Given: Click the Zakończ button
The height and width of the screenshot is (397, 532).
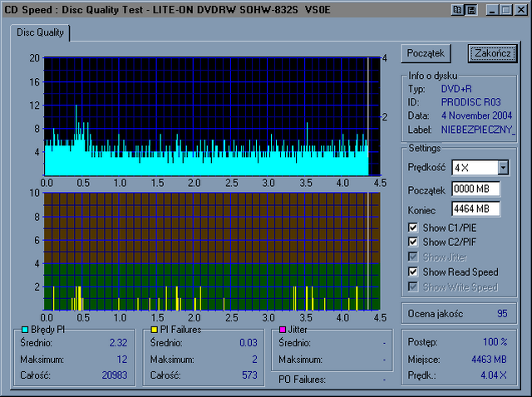Looking at the screenshot, I should point(493,53).
